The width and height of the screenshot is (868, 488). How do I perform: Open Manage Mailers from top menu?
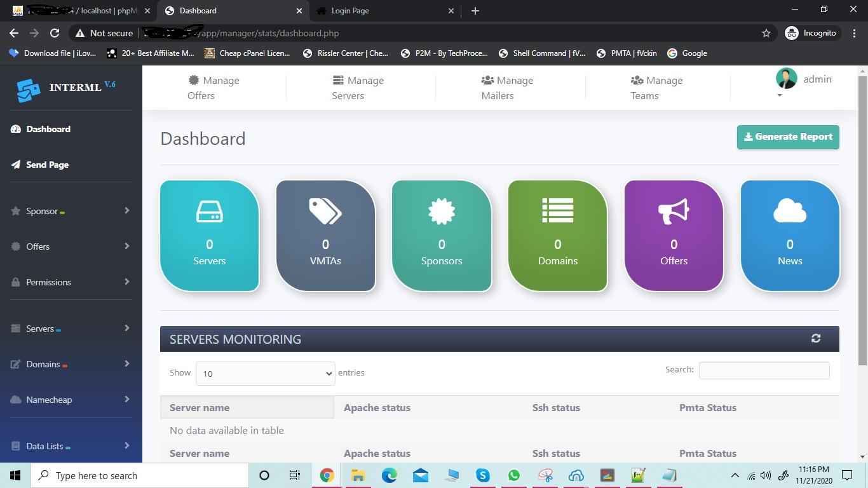506,88
